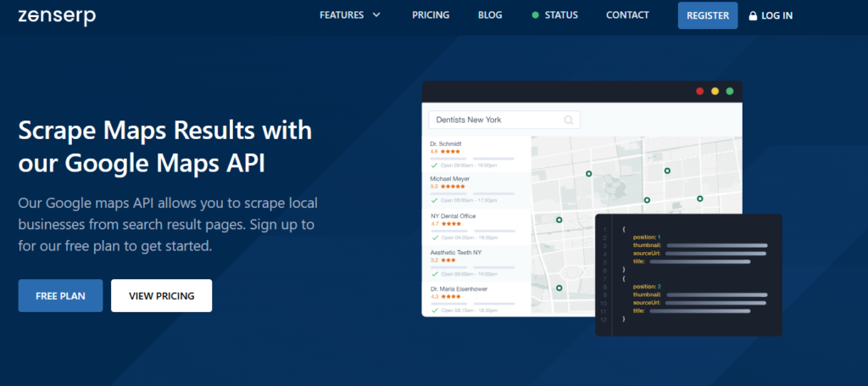Click the JSON code preview panel

[687, 274]
